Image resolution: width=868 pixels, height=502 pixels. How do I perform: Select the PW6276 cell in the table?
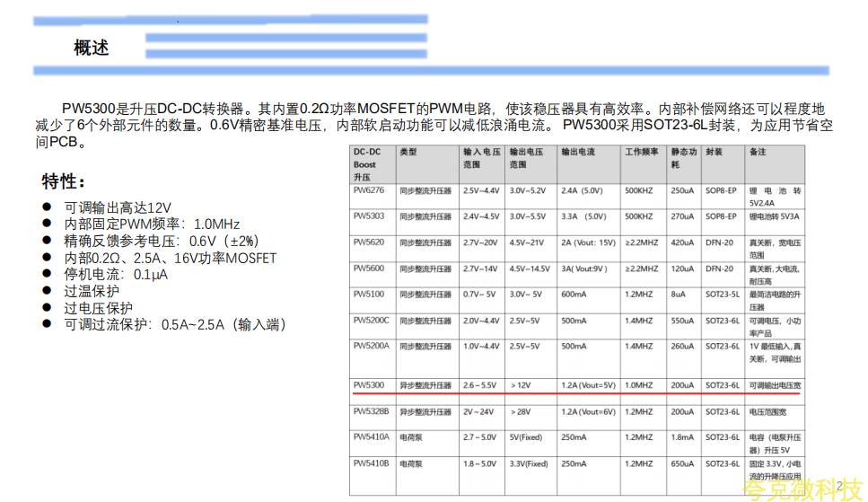369,190
